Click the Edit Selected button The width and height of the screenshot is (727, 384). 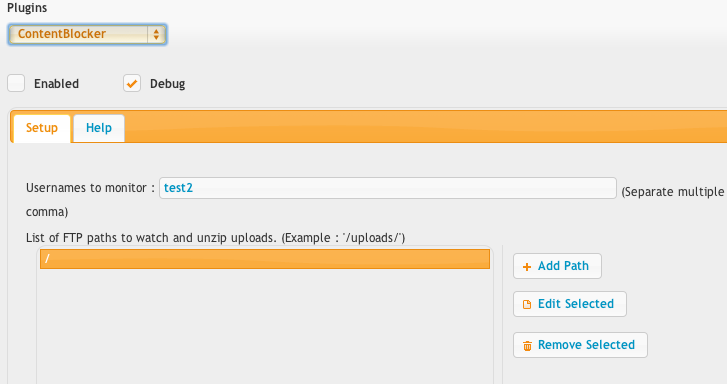click(570, 304)
